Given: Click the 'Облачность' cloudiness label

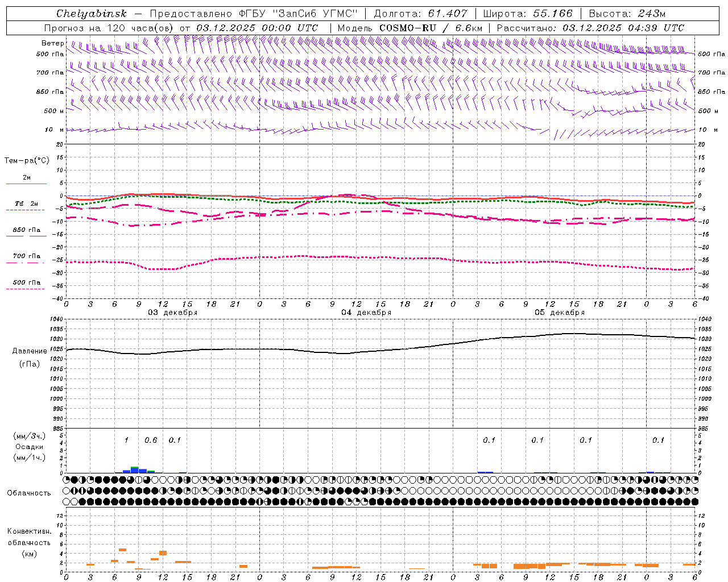Looking at the screenshot, I should (28, 493).
